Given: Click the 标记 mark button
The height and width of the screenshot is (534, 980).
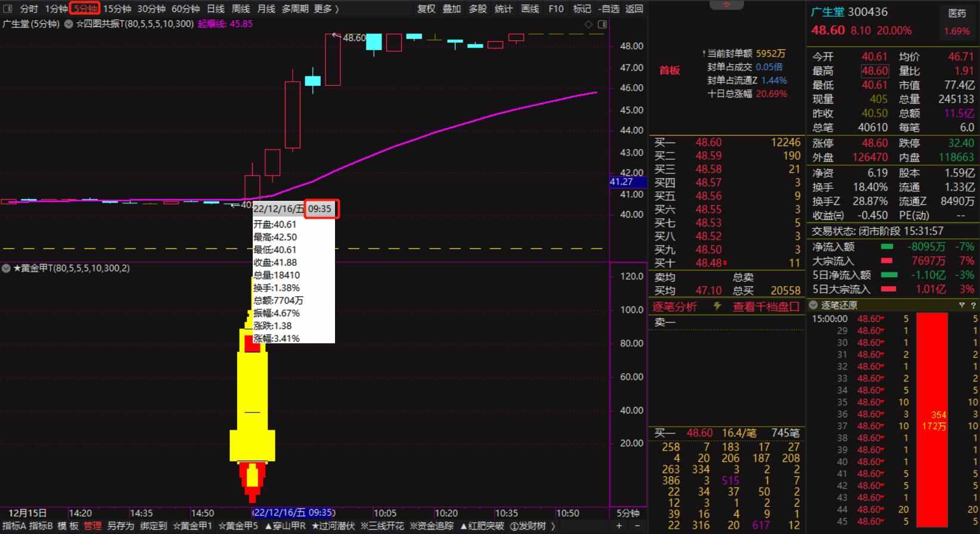Looking at the screenshot, I should [582, 8].
